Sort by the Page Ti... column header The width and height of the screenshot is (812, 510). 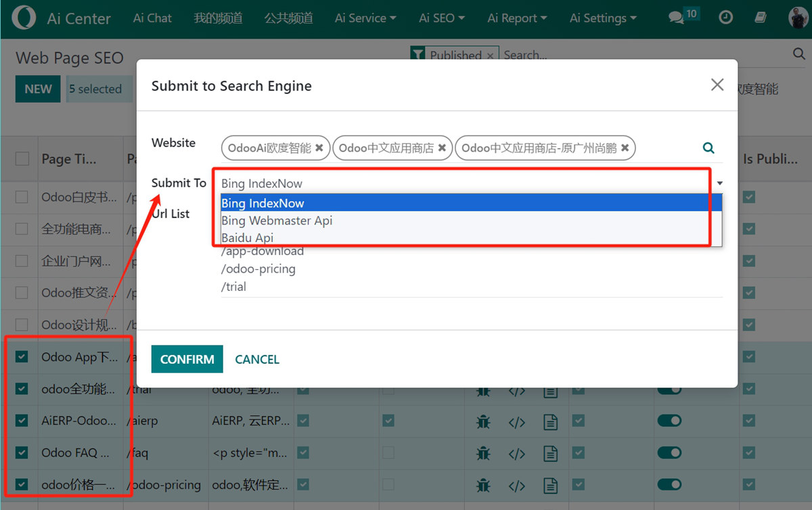[x=69, y=159]
